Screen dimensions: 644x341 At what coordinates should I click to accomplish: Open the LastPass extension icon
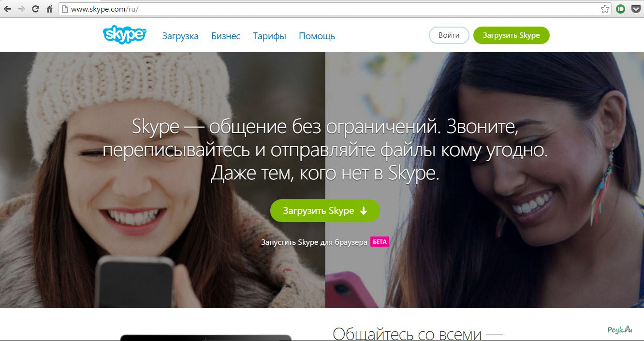(620, 8)
